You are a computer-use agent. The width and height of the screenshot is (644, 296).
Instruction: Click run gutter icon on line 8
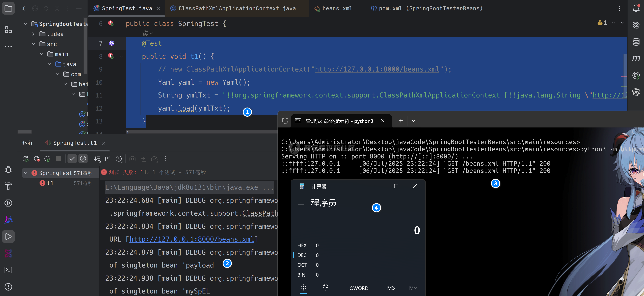point(111,56)
